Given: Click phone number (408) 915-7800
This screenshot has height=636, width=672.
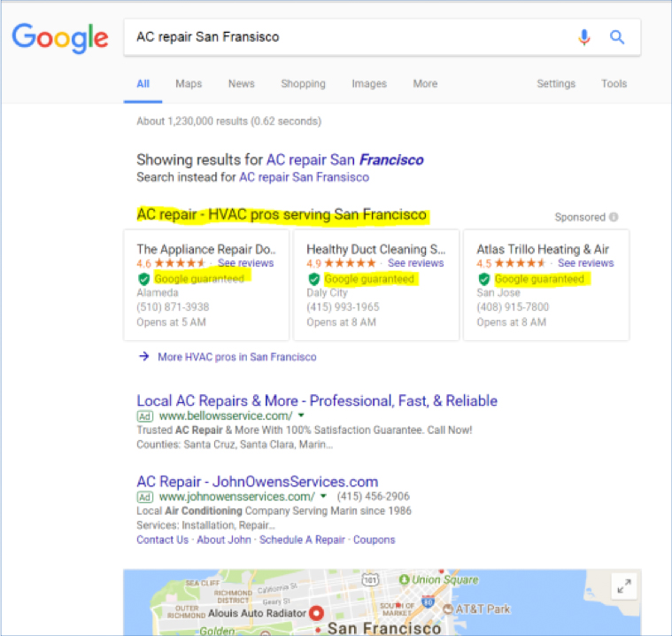Looking at the screenshot, I should [513, 307].
